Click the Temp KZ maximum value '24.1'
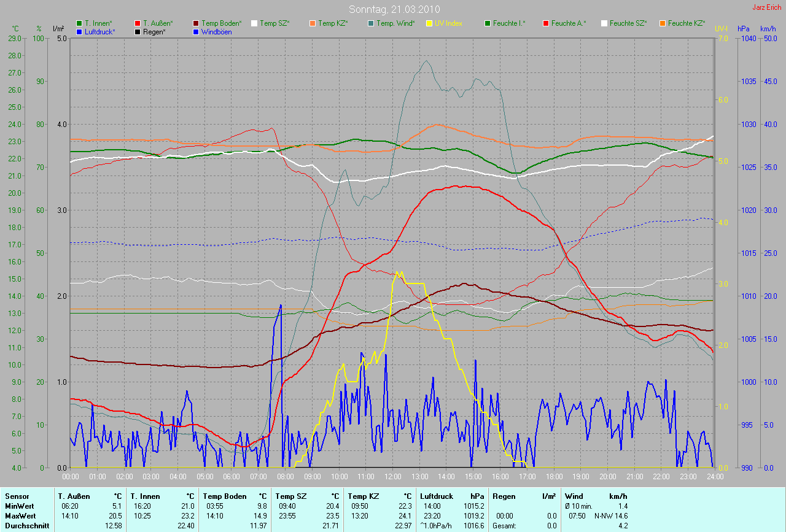This screenshot has width=786, height=532. click(405, 516)
